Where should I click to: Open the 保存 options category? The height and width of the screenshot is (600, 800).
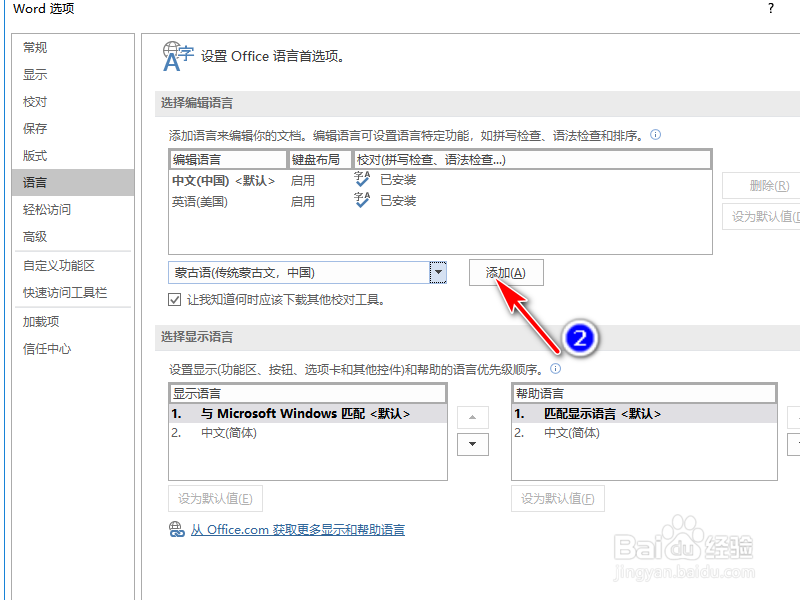pyautogui.click(x=73, y=129)
